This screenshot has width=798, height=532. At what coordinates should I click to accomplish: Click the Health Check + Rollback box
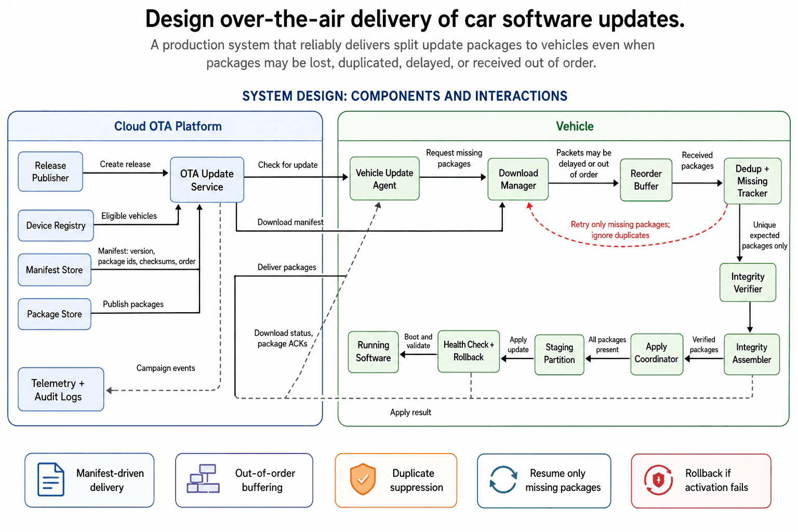pyautogui.click(x=469, y=351)
